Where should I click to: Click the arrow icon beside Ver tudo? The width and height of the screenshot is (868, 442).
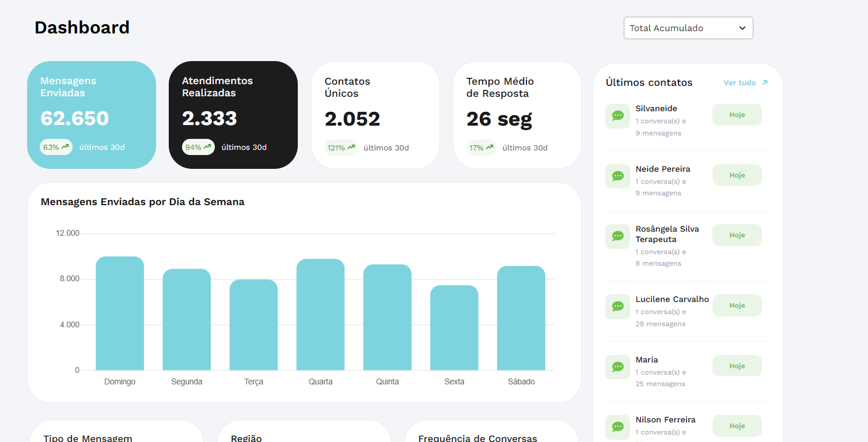pos(765,82)
